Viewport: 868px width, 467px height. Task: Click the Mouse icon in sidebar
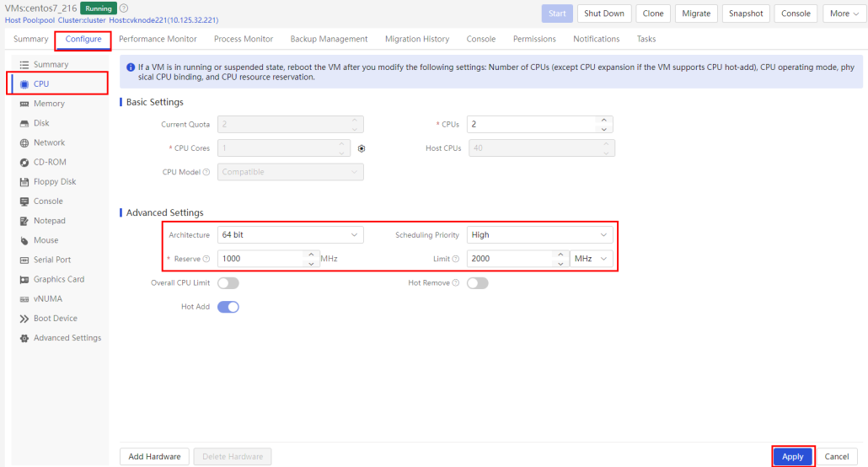24,240
